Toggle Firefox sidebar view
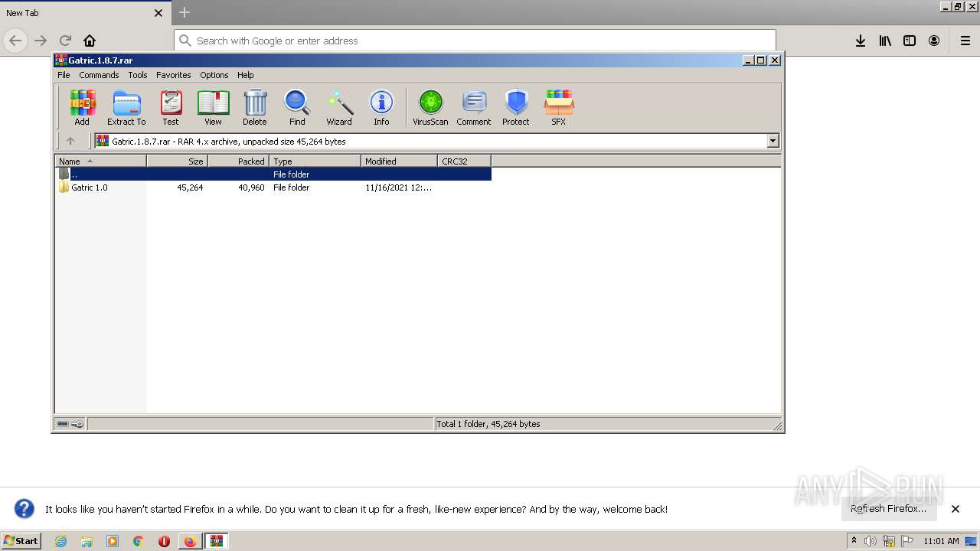Viewport: 980px width, 551px height. point(910,41)
